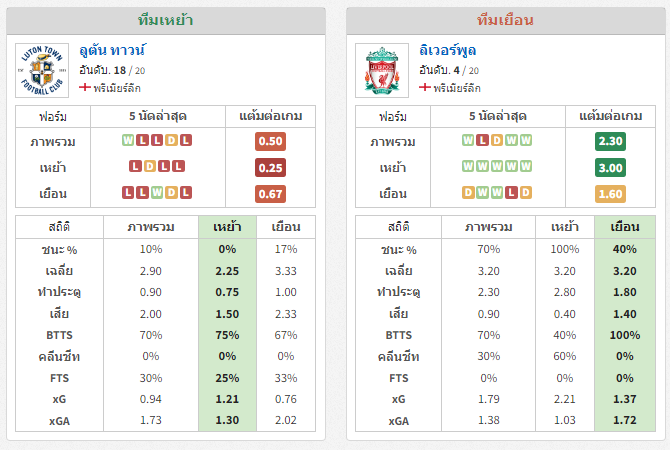Click England flag beside Liverpool's พรีเมียร์ลีก
Viewport: 670px width, 450px height.
pos(425,88)
